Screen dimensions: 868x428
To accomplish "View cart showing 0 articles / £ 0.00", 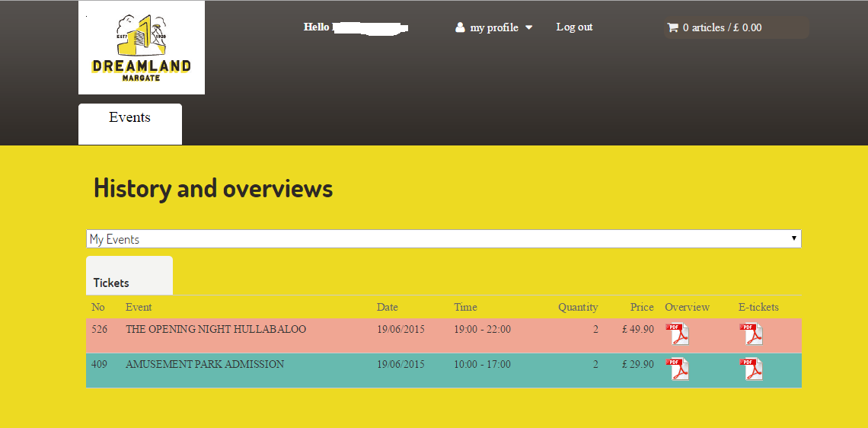I will point(736,27).
